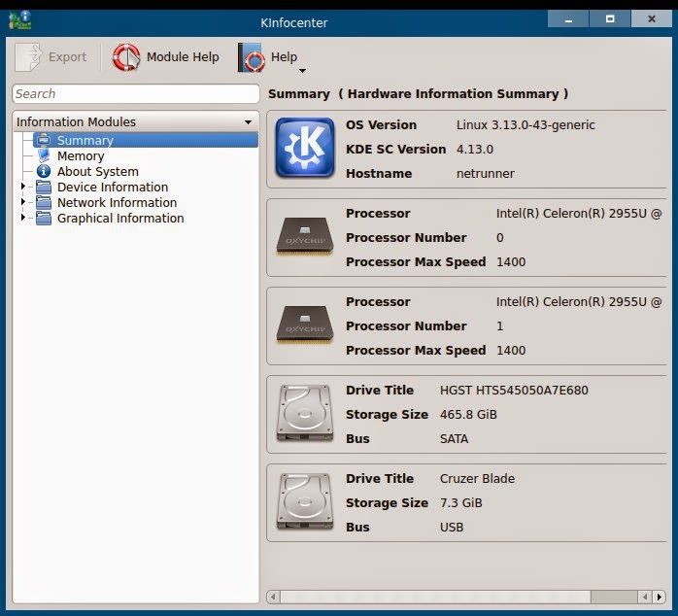
Task: Click the 'Hostname' label
Action: click(x=379, y=174)
